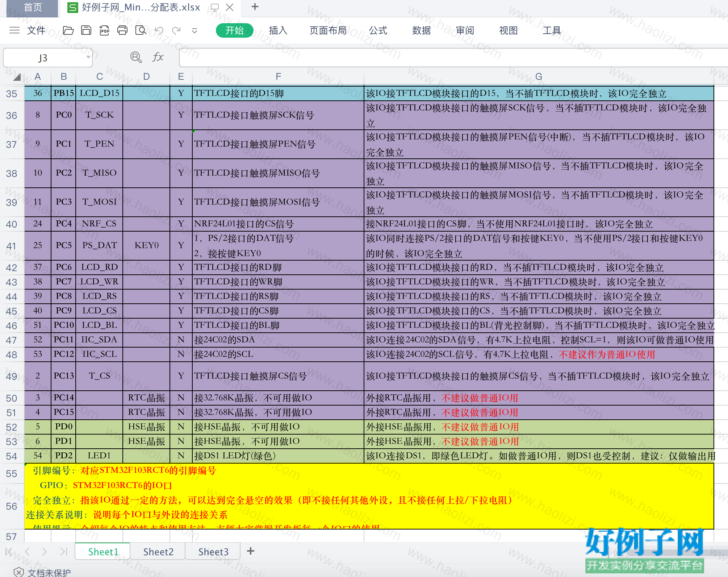Click yellow note 引脚编号 line

coord(124,471)
